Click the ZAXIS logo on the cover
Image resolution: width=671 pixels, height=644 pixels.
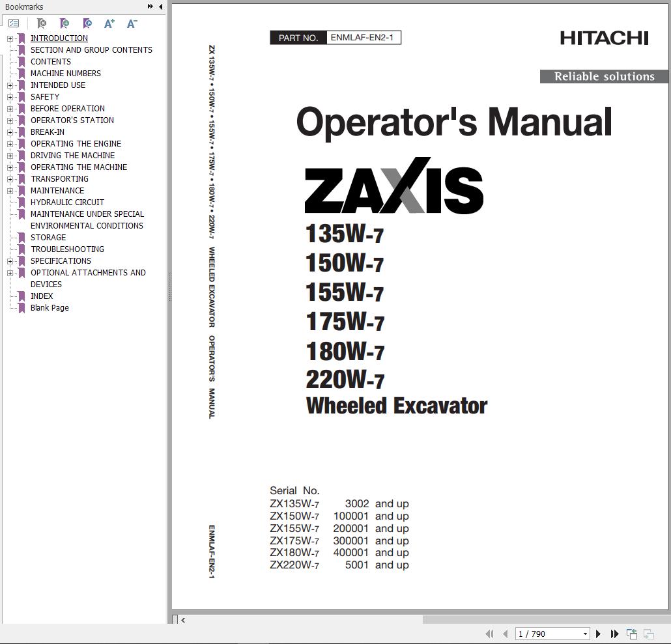point(393,185)
